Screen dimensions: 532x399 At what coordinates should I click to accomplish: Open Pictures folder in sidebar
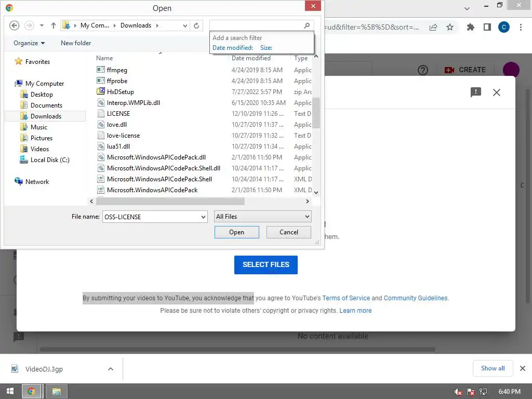[x=36, y=138]
